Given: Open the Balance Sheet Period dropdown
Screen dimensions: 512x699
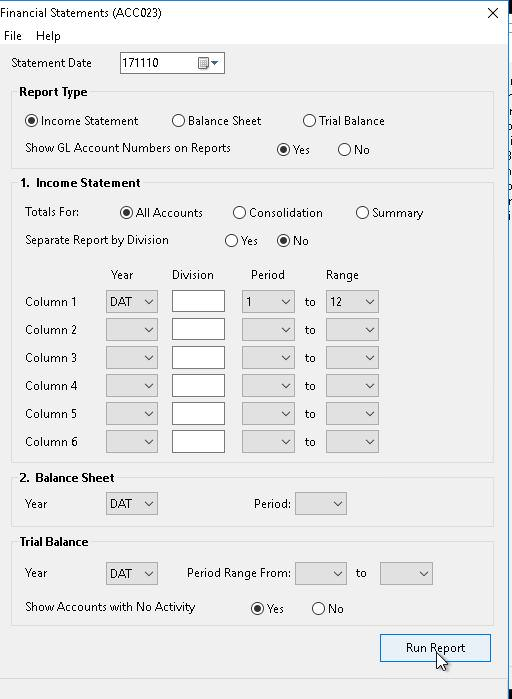Looking at the screenshot, I should 321,504.
